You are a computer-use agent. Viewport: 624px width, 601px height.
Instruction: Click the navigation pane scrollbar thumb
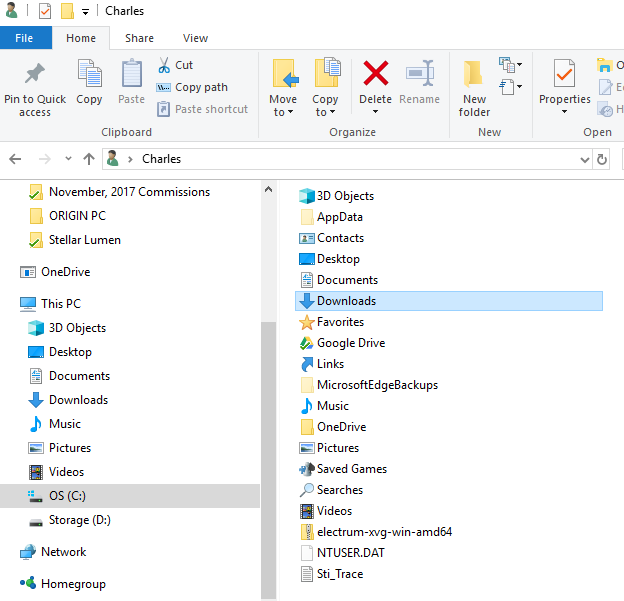click(269, 460)
